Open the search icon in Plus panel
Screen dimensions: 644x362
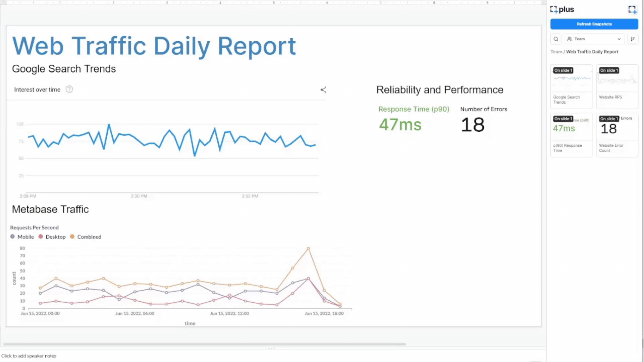(x=556, y=39)
